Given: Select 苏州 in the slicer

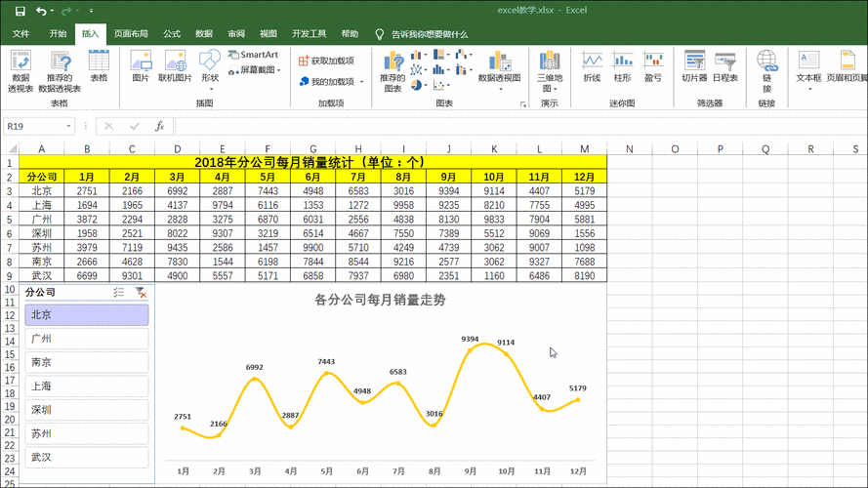Looking at the screenshot, I should [86, 433].
